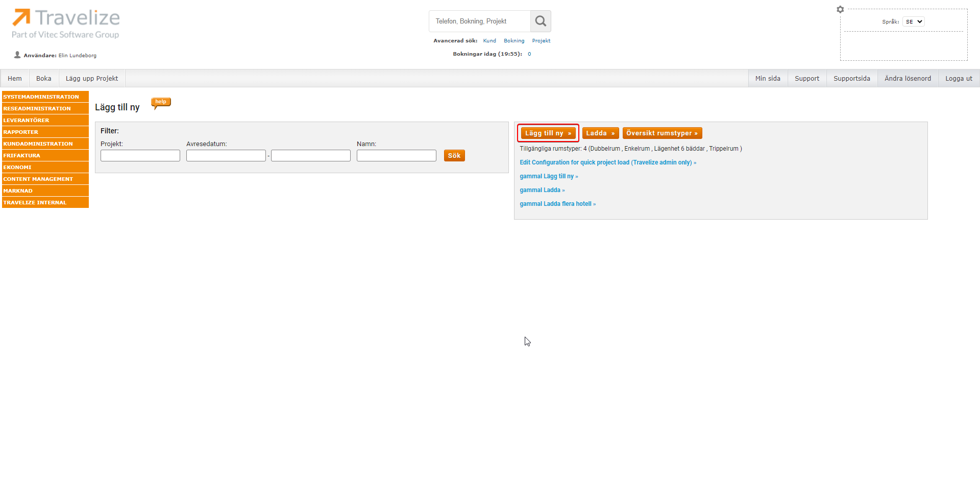This screenshot has width=980, height=495.
Task: Focus the Projekt filter input field
Action: coord(140,156)
